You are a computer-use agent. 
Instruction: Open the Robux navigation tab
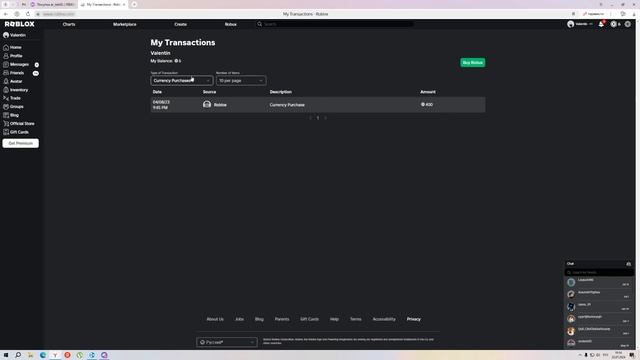click(231, 24)
